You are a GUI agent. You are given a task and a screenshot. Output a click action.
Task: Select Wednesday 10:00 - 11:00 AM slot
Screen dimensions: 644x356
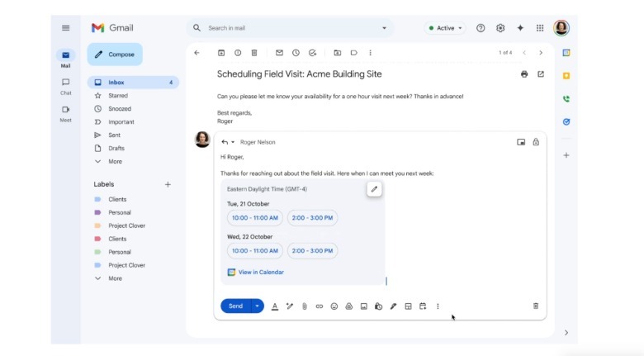[255, 251]
